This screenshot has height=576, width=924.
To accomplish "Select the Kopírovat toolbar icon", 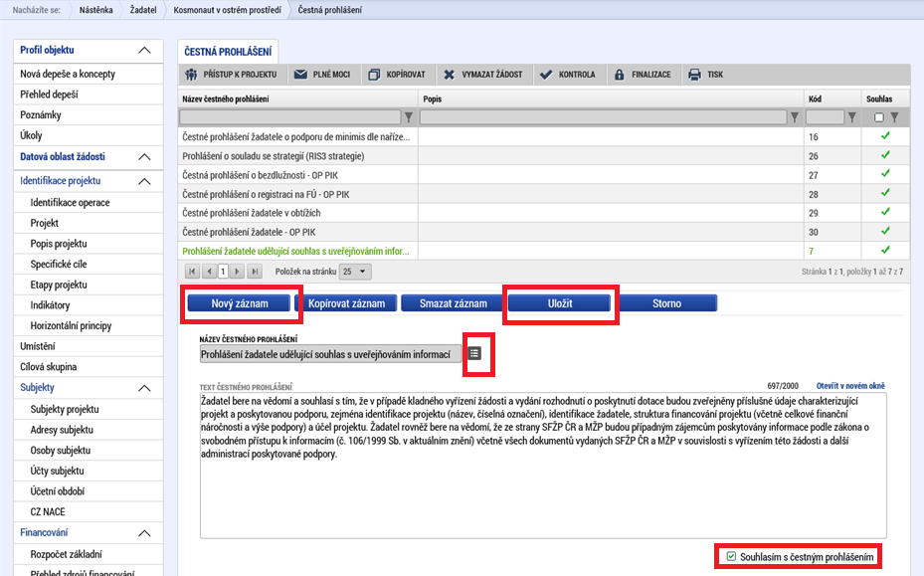I will [x=374, y=75].
